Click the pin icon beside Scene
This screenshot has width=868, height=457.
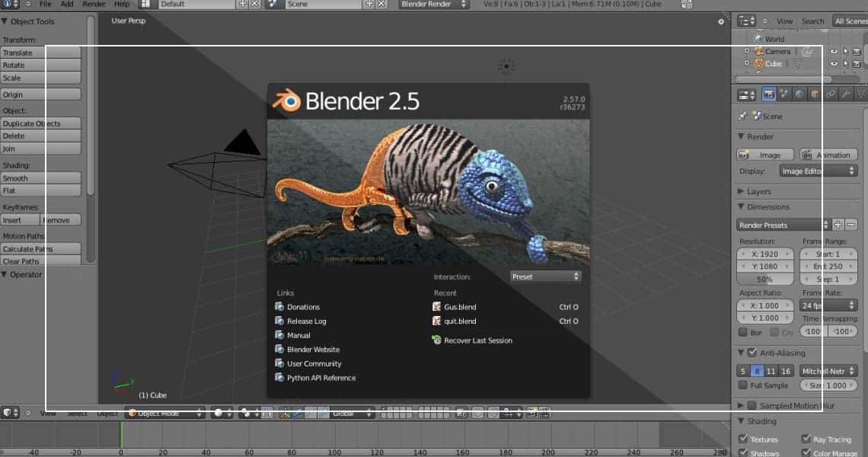click(742, 117)
